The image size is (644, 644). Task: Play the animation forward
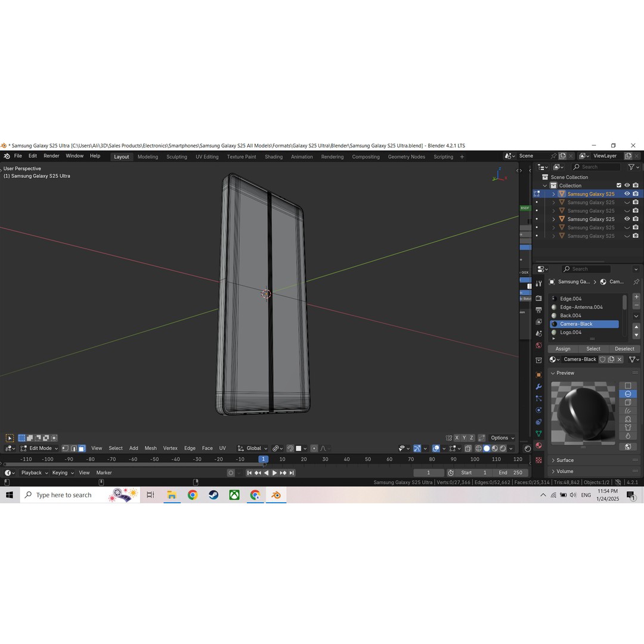[275, 473]
